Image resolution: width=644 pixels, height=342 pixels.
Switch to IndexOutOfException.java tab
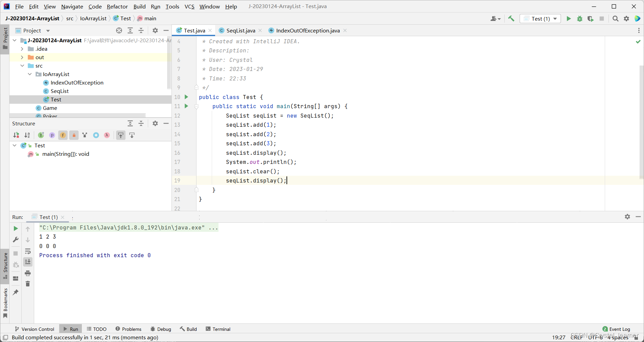coord(308,30)
